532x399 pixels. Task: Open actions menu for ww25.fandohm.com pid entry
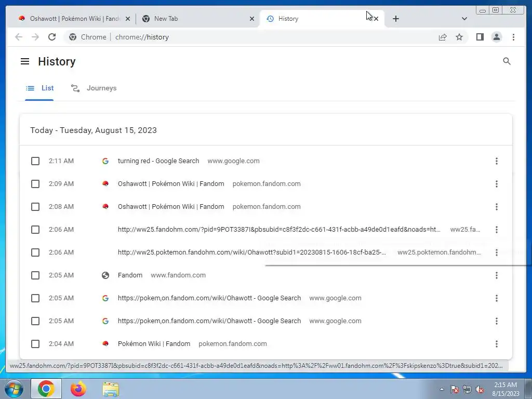point(496,230)
